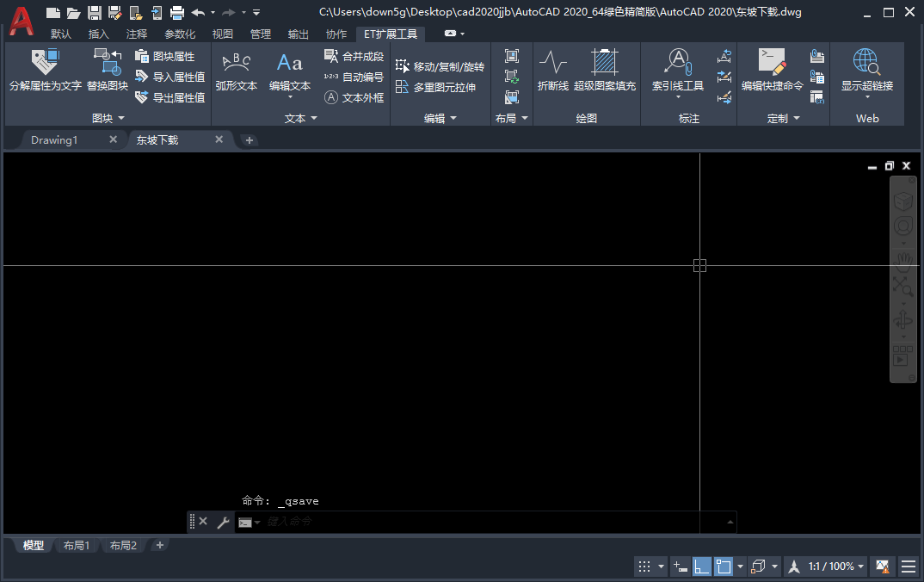Screen dimensions: 924x582
Task: Toggle snap mode in the status bar
Action: pos(681,566)
